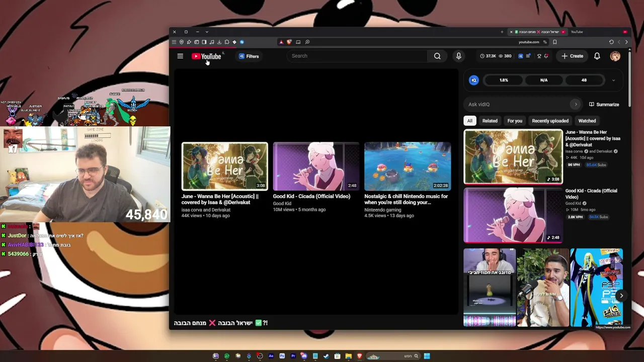Screen dimensions: 644x362
Task: Open the Create button
Action: point(573,56)
